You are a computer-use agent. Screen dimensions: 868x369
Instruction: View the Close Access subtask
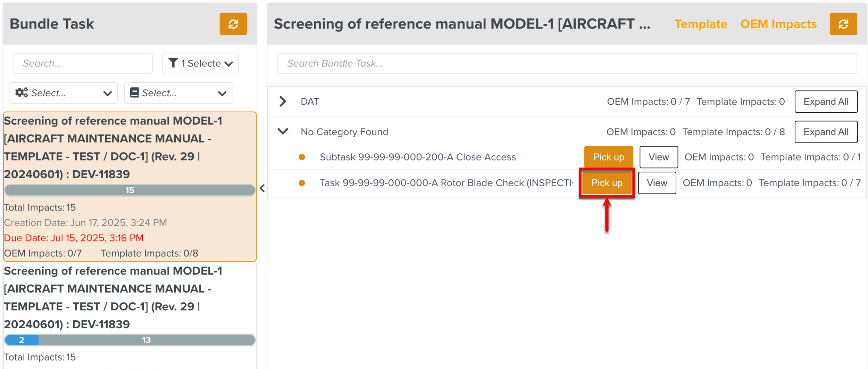[x=658, y=157]
